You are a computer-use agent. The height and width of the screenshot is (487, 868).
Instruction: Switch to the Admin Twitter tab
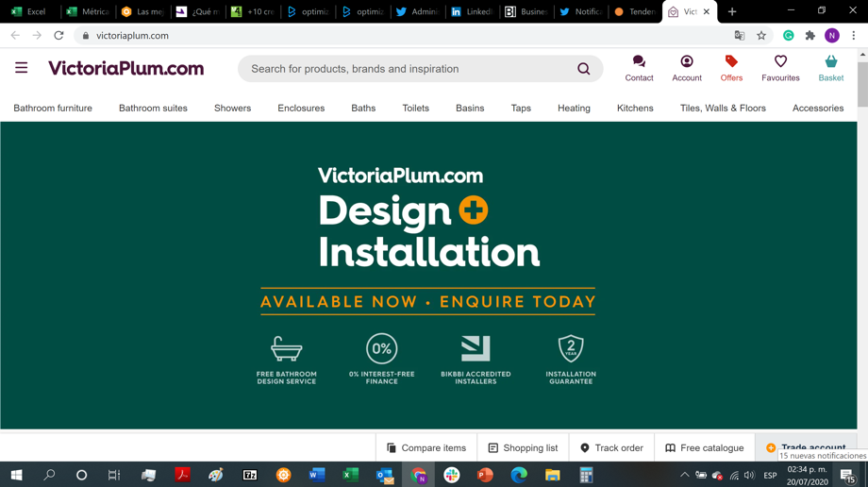pos(417,11)
